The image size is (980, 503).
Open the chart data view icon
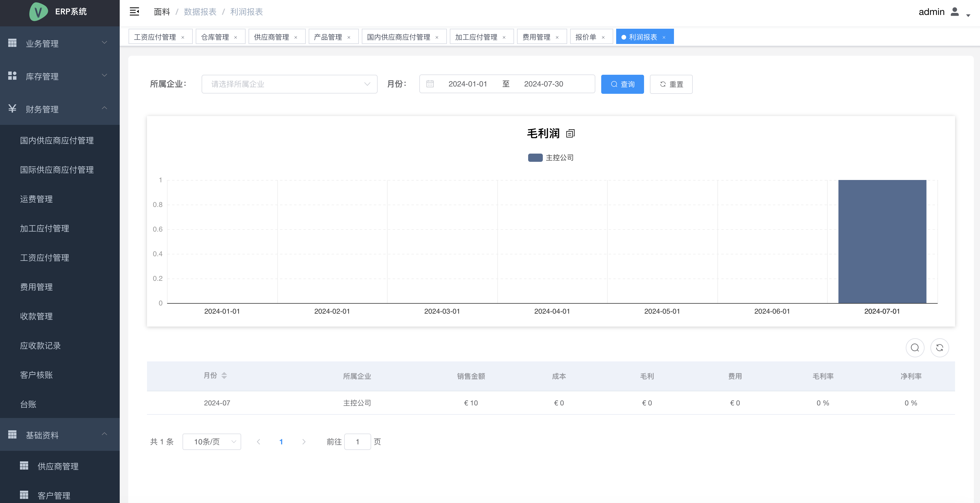pyautogui.click(x=570, y=133)
